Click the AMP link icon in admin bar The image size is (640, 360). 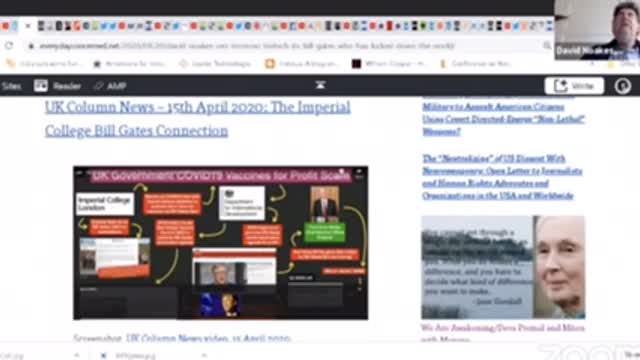(x=98, y=86)
